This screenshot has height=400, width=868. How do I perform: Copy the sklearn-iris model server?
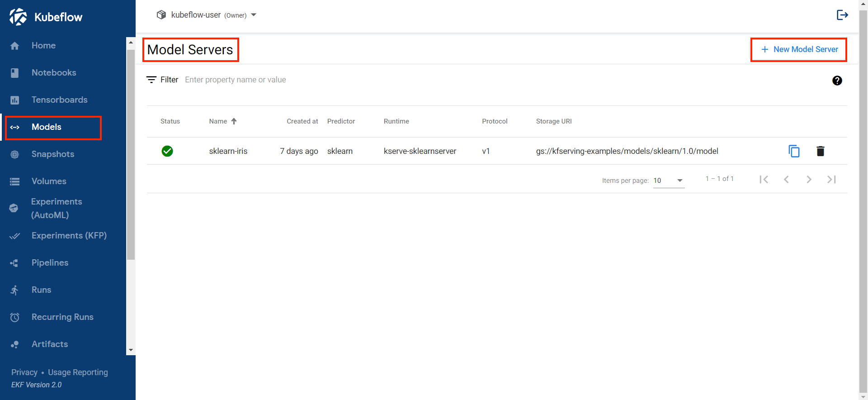794,151
